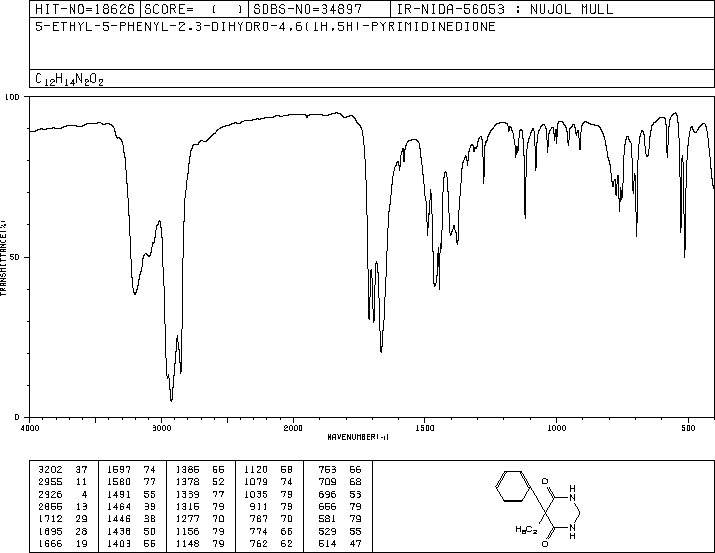This screenshot has height=553, width=715.
Task: Click the 1500 tick label on x-axis
Action: tap(425, 428)
